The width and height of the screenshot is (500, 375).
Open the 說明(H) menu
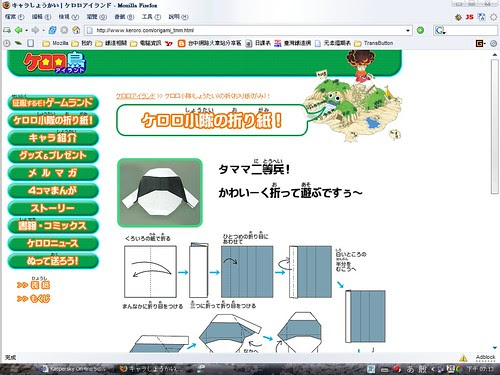[178, 17]
